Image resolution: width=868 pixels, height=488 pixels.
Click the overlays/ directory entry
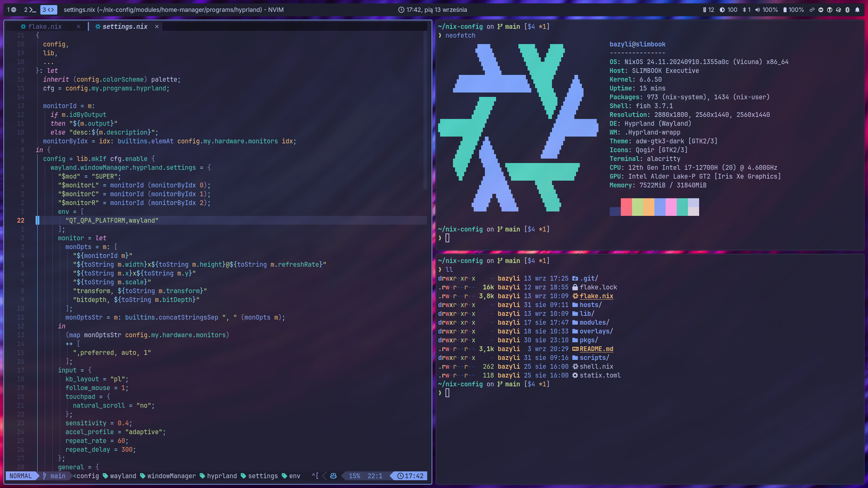(596, 331)
